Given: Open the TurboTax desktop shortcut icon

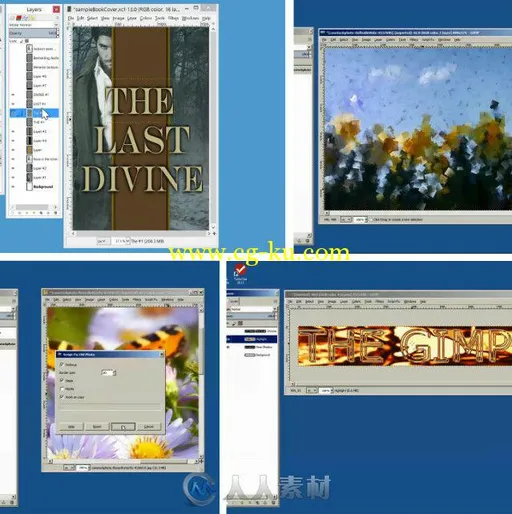Looking at the screenshot, I should click(x=240, y=273).
